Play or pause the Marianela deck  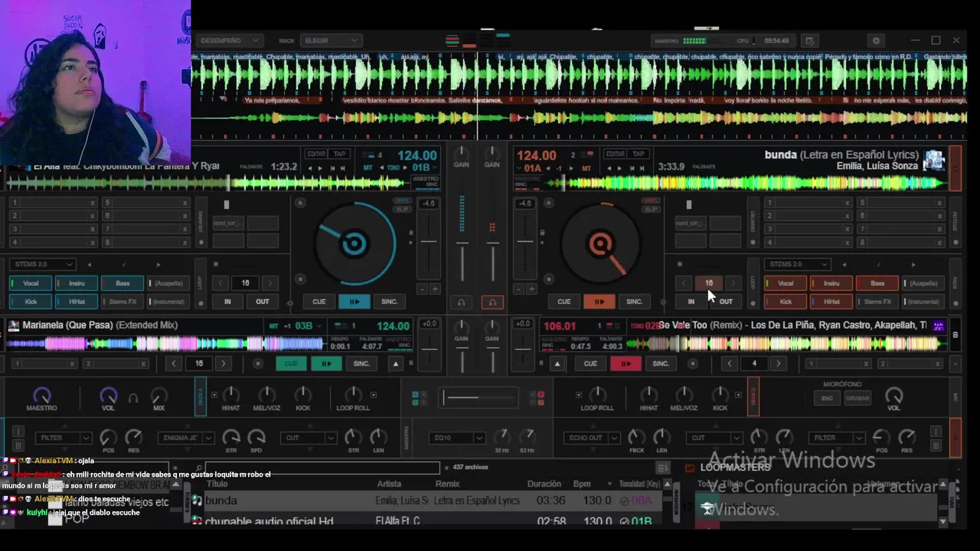point(326,364)
